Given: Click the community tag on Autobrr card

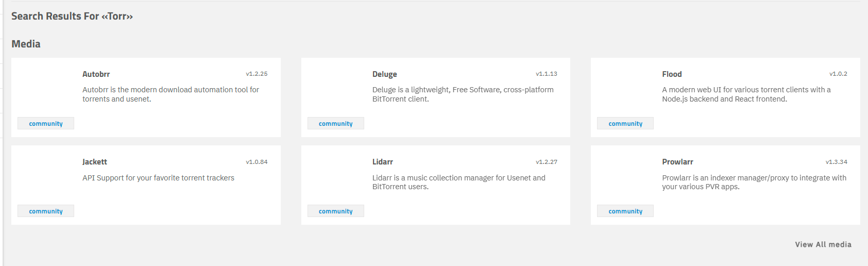Looking at the screenshot, I should point(46,124).
